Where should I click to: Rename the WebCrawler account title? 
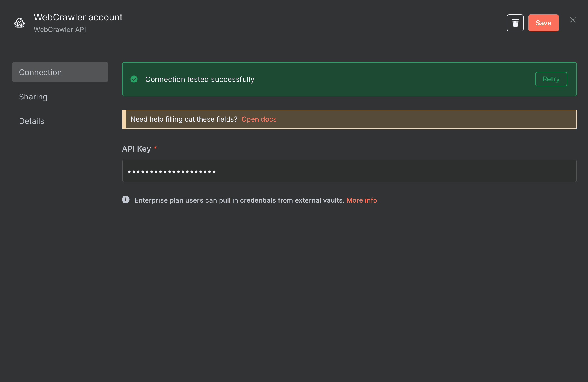pyautogui.click(x=78, y=17)
